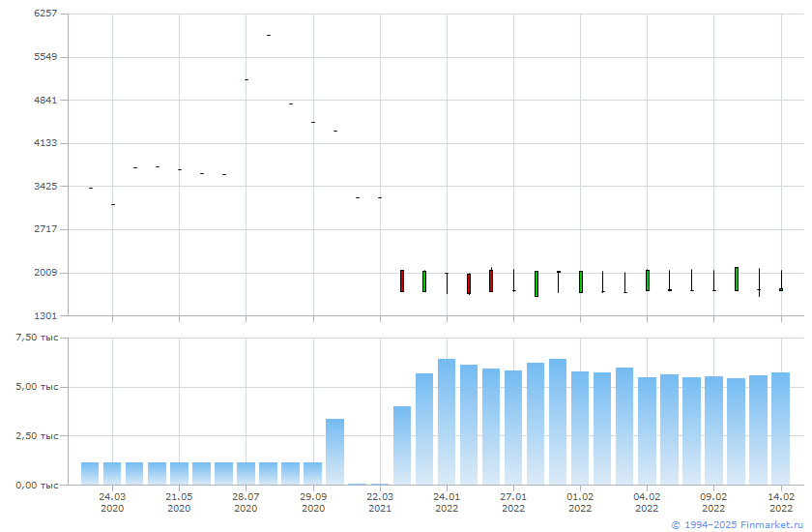Select the price tick on 28.07 2020 gridline

point(246,79)
